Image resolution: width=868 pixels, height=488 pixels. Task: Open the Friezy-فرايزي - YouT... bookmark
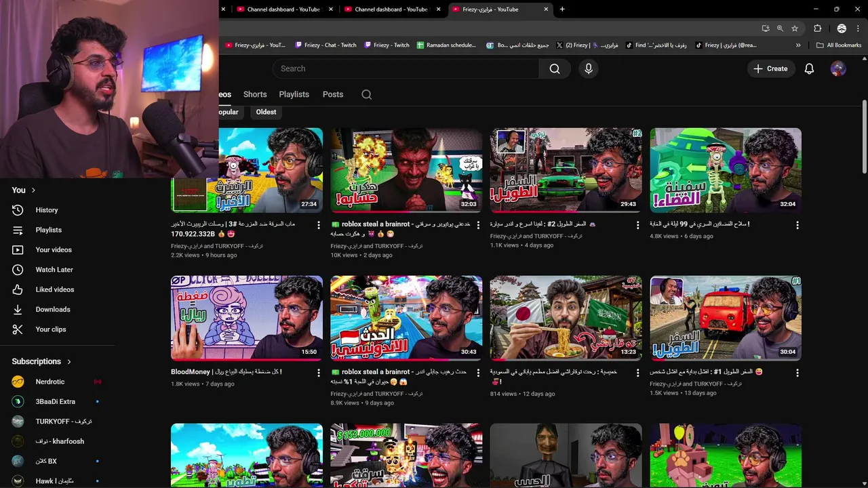[255, 45]
